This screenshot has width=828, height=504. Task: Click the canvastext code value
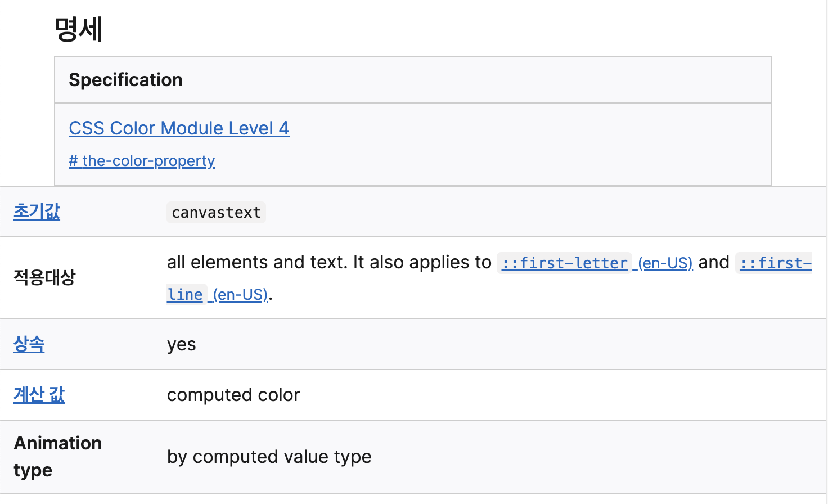click(216, 213)
